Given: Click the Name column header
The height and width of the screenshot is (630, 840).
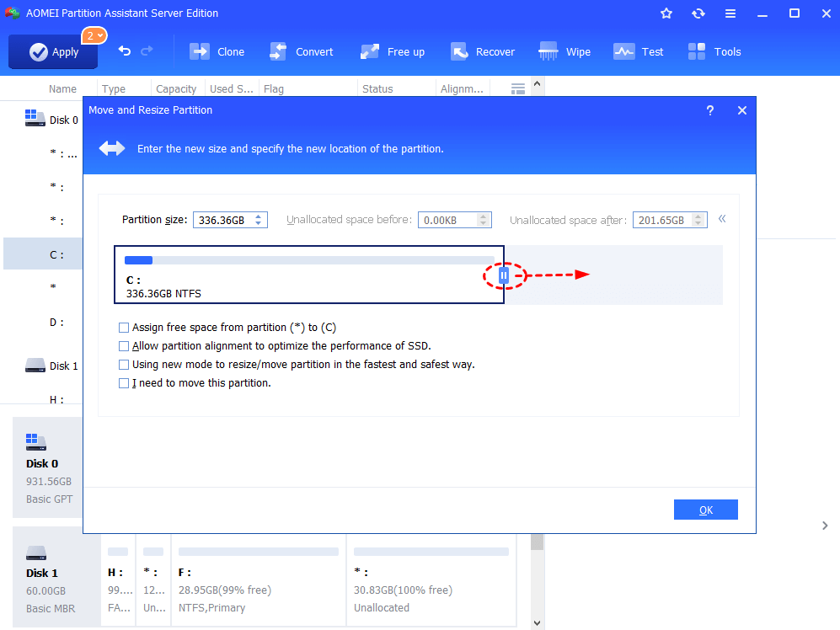Looking at the screenshot, I should (x=62, y=89).
